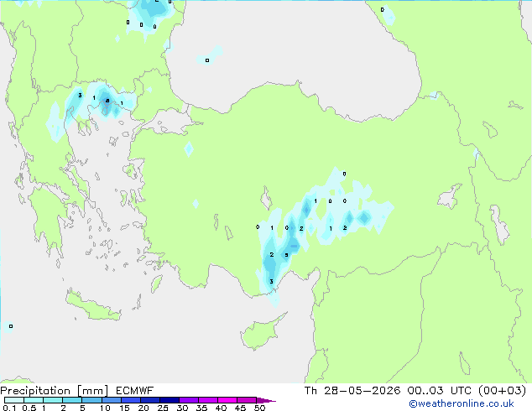Pick the navy legend swatch between 25 and 30
This screenshot has height=411, width=532.
pos(170,400)
